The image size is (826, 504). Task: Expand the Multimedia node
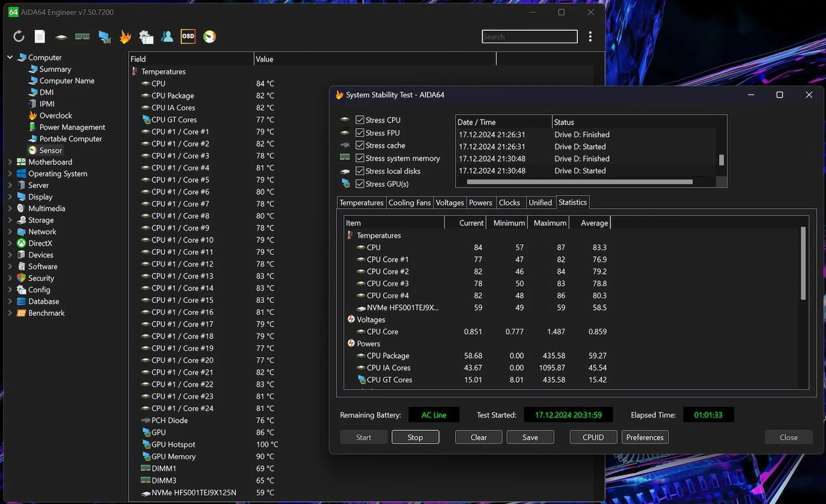(x=9, y=209)
